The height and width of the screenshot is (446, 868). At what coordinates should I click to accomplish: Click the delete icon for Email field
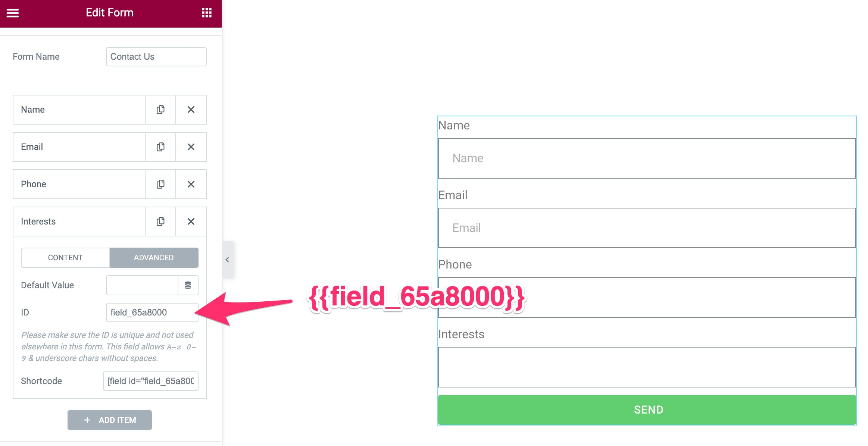pos(191,147)
